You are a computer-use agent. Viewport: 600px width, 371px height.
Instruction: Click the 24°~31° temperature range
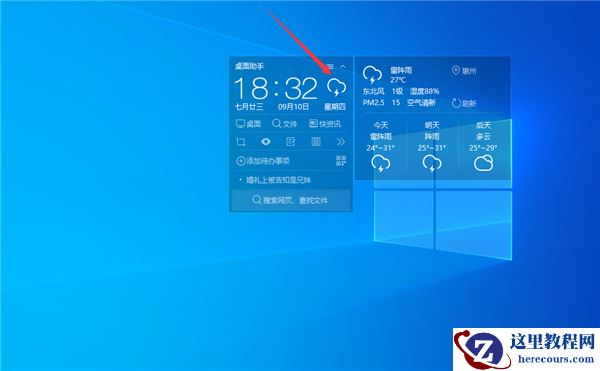(x=381, y=148)
